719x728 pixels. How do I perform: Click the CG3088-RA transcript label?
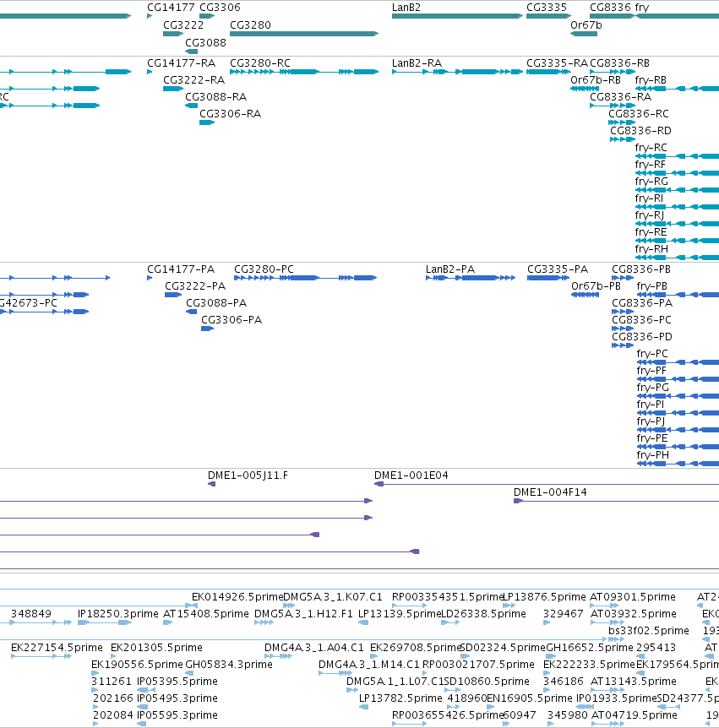tap(216, 97)
